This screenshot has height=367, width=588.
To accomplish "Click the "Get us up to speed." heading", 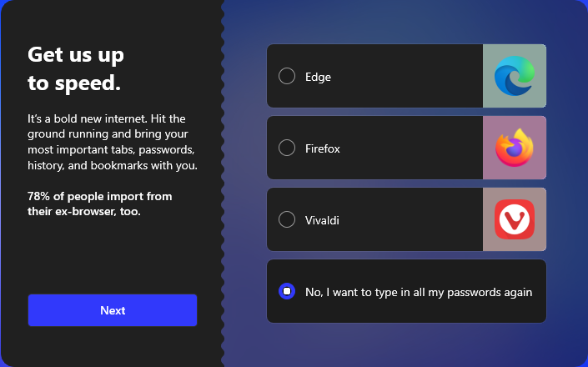I will point(76,69).
